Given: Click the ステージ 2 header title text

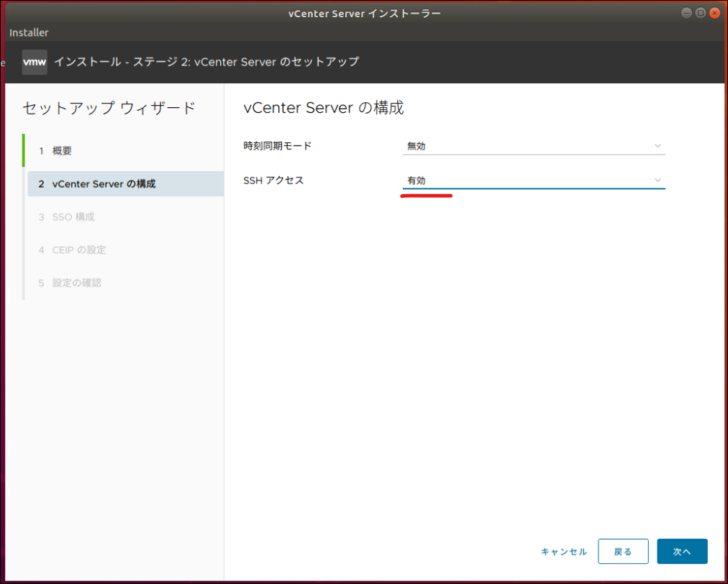Looking at the screenshot, I should (x=206, y=62).
